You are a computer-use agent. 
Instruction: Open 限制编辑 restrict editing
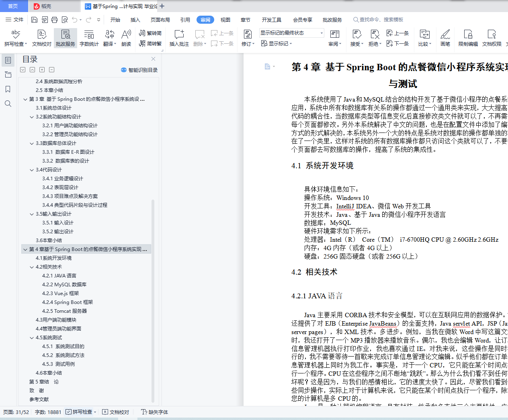click(468, 38)
